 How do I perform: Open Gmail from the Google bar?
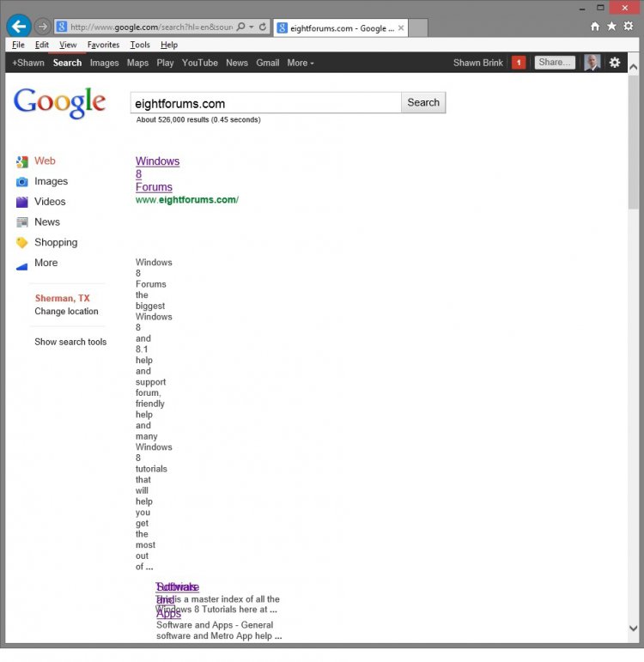pyautogui.click(x=268, y=63)
